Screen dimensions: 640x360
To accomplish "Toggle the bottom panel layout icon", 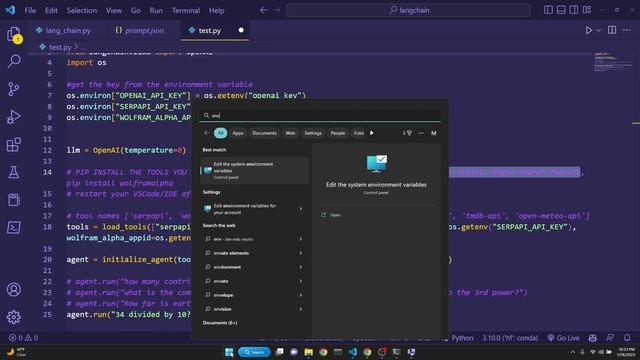I will pyautogui.click(x=561, y=10).
